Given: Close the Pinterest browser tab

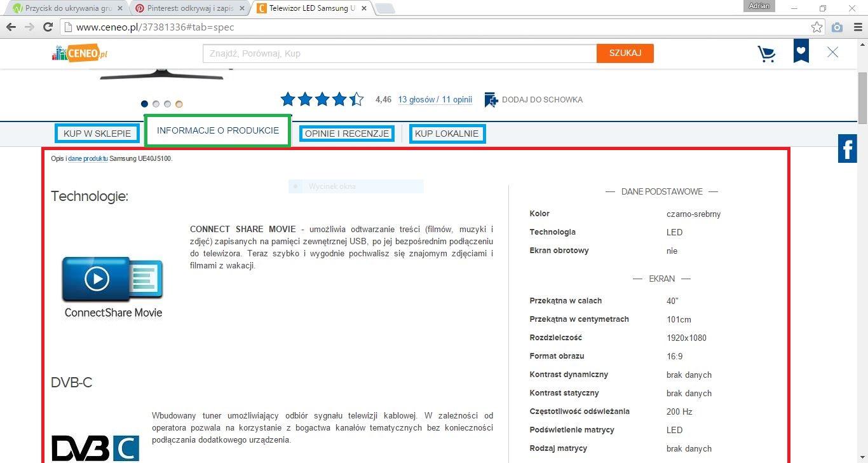Looking at the screenshot, I should pos(241,9).
